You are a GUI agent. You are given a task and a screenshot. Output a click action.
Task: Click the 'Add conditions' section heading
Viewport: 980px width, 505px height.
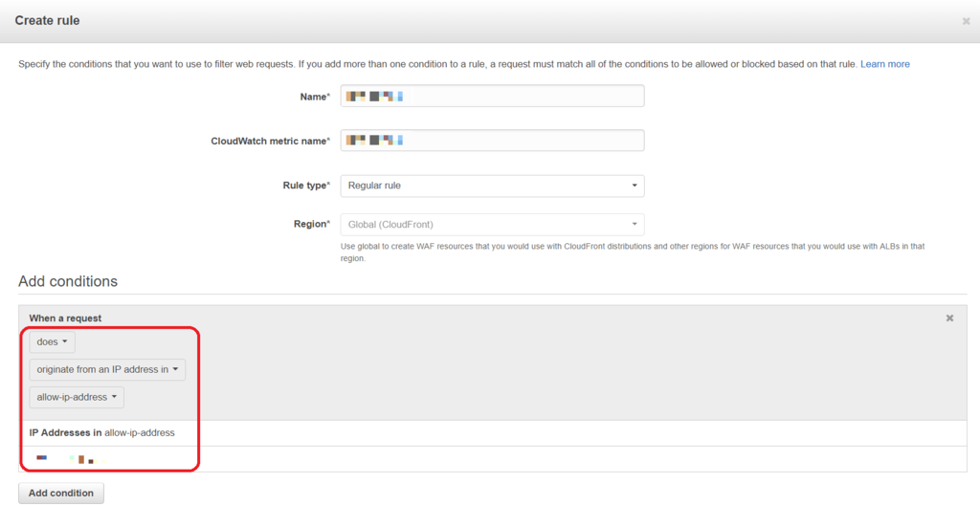coord(68,282)
